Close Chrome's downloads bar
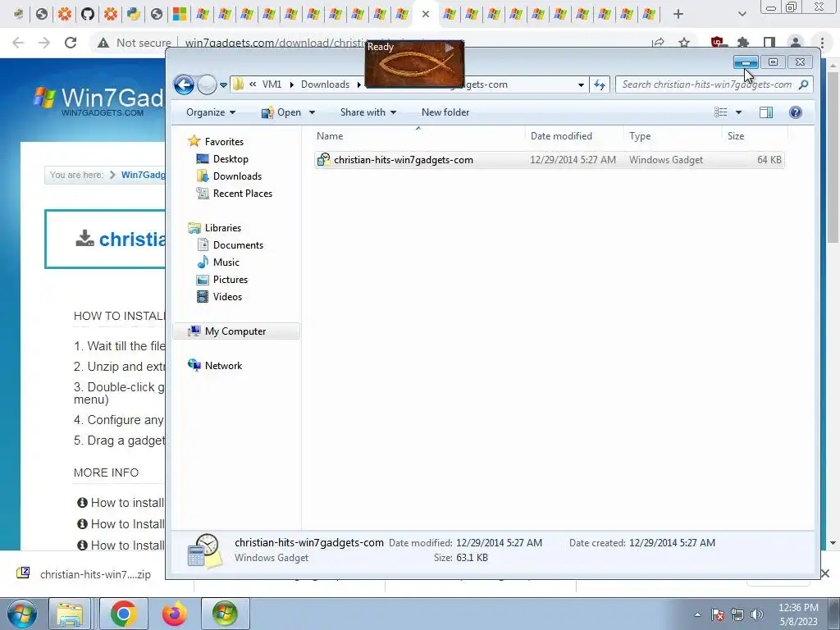This screenshot has width=840, height=630. pos(825,573)
